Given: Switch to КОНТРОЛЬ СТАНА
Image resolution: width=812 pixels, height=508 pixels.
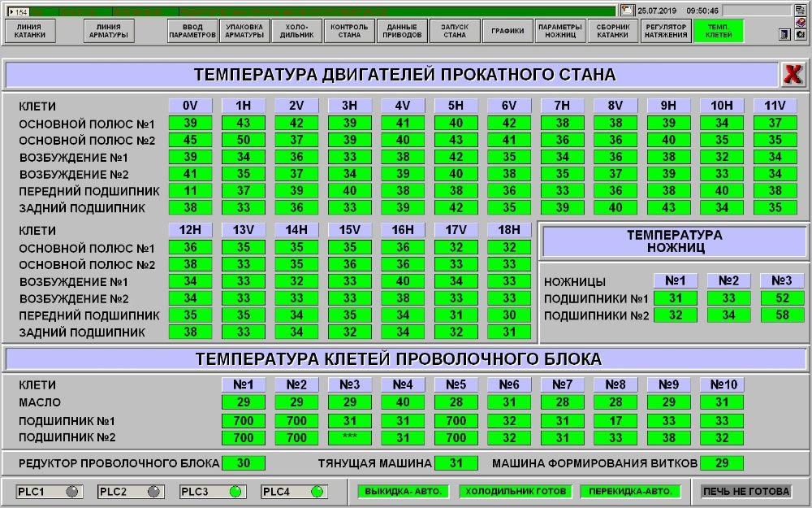Looking at the screenshot, I should click(349, 31).
